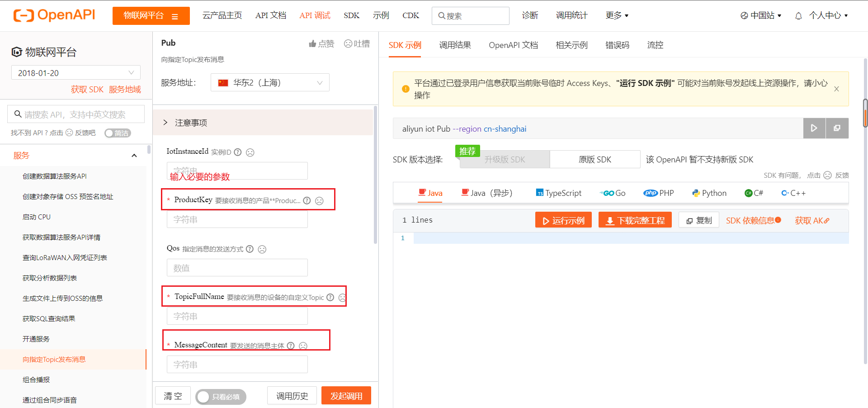Image resolution: width=868 pixels, height=408 pixels.
Task: Click the Qos 数值 input field
Action: 237,268
